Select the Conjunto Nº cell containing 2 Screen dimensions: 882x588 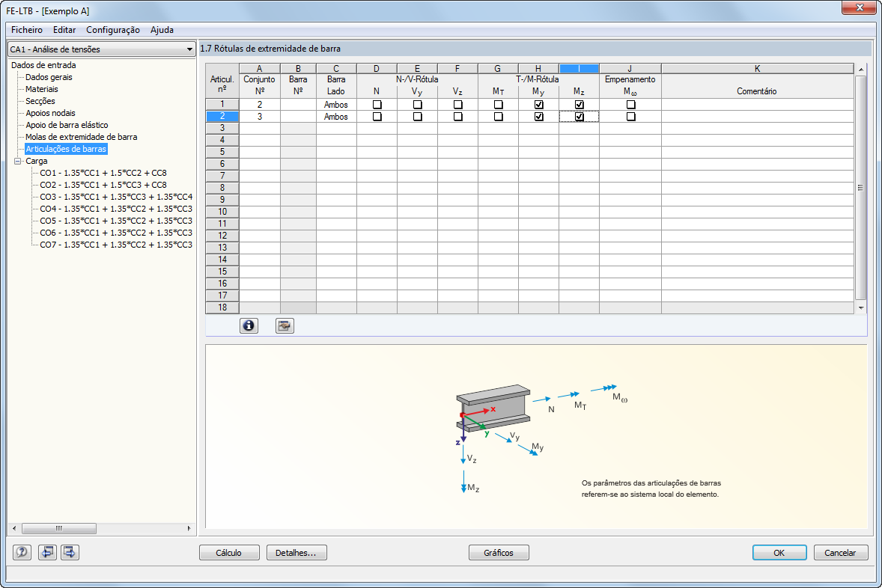point(259,105)
